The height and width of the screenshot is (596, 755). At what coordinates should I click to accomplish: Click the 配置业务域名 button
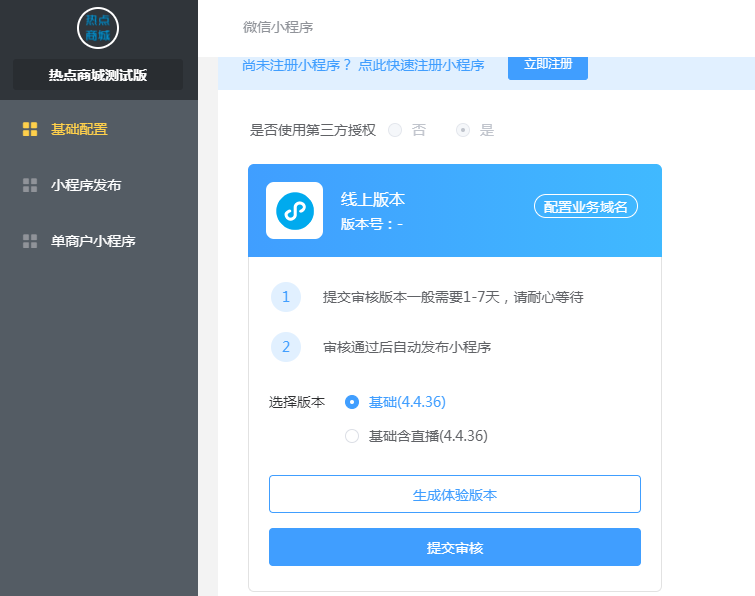tap(586, 207)
